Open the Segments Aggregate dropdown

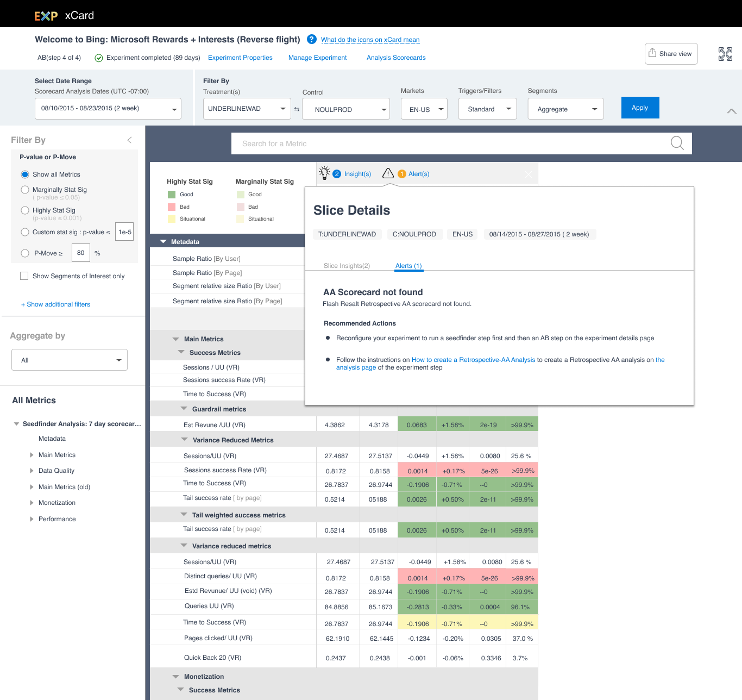click(x=565, y=109)
